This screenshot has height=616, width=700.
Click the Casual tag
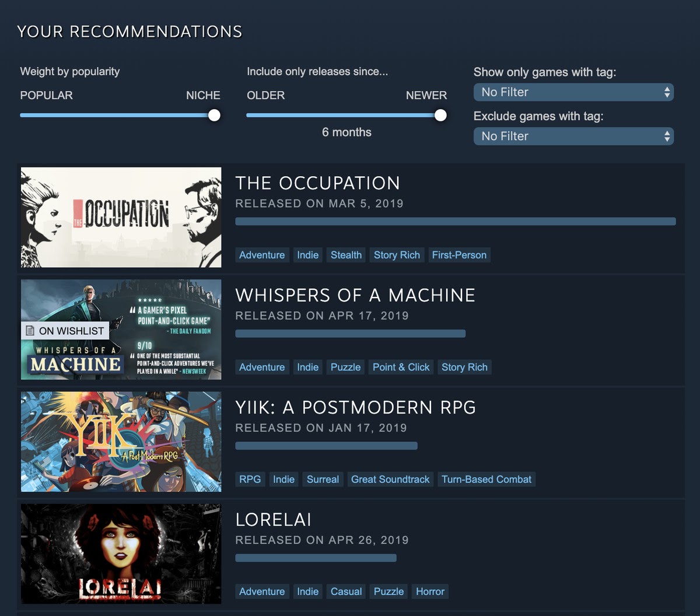pyautogui.click(x=346, y=591)
